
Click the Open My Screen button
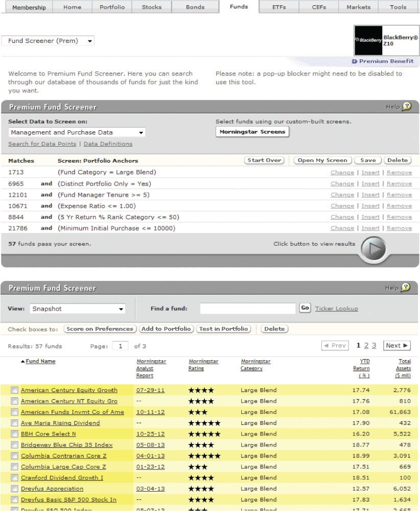click(322, 160)
